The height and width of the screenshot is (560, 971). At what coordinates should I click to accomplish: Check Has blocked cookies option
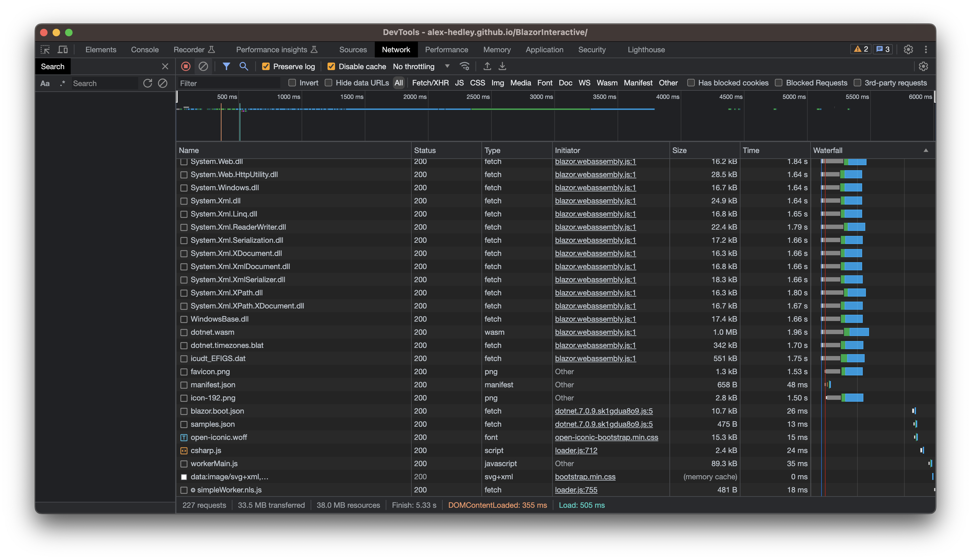coord(691,83)
